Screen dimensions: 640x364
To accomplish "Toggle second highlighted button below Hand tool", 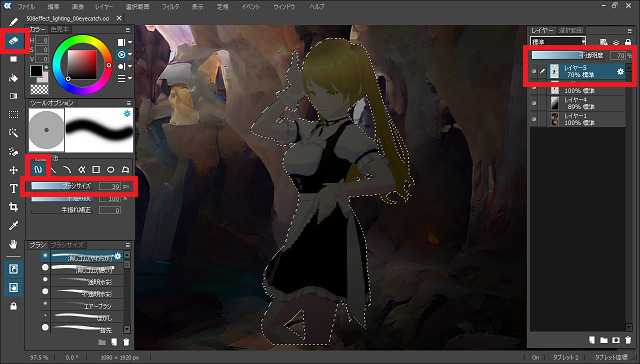I will point(13,287).
